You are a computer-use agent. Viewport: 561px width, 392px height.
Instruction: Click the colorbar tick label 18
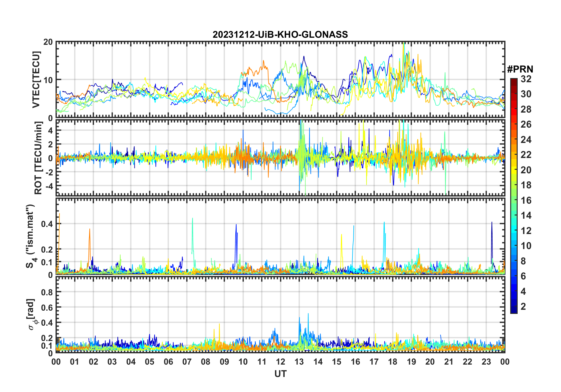[526, 185]
